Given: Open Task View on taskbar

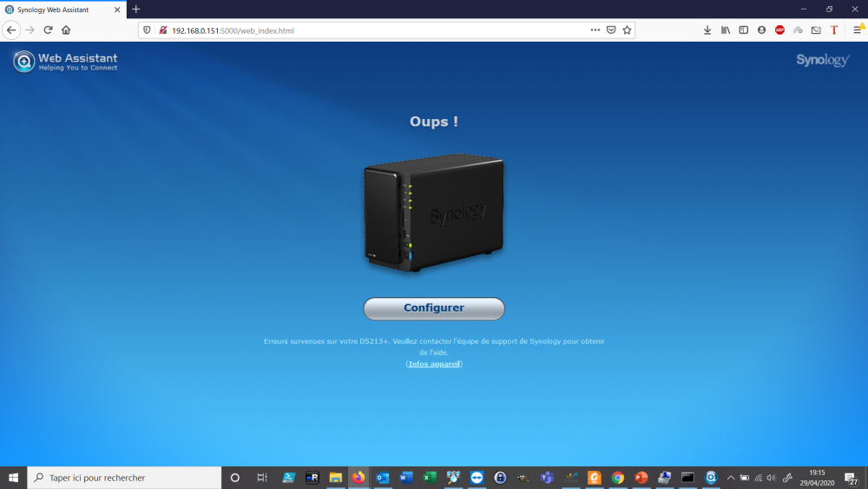Looking at the screenshot, I should pyautogui.click(x=262, y=478).
